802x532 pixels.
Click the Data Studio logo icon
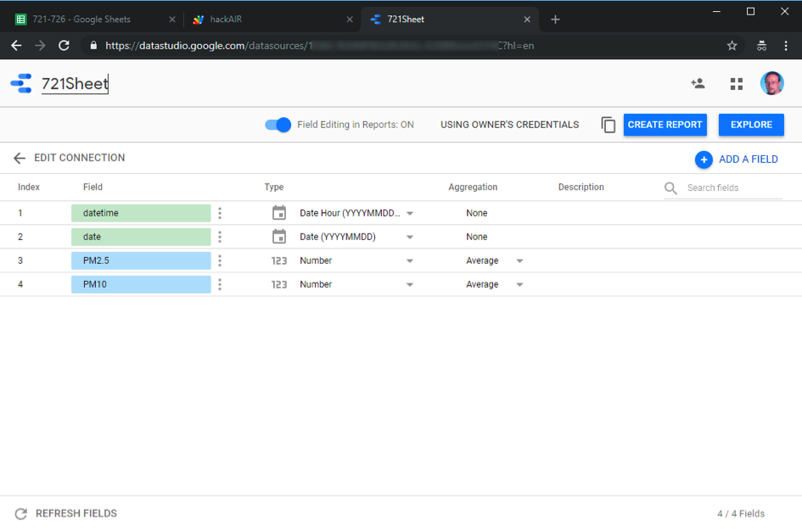[x=21, y=83]
